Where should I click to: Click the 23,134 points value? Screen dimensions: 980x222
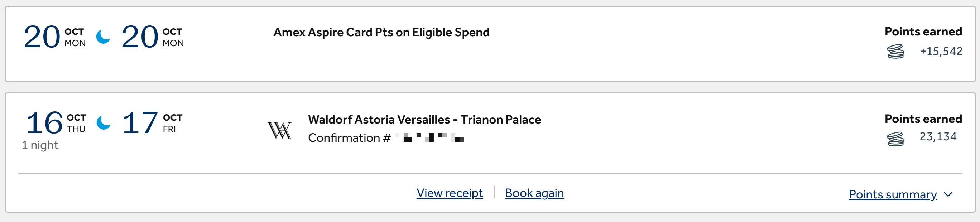tap(938, 137)
